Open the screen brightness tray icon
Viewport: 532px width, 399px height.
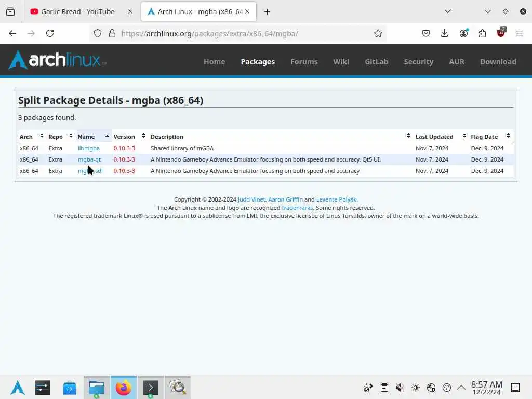(416, 388)
